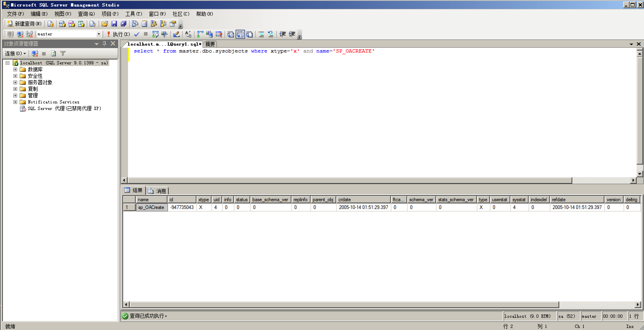Toggle Results to Grid mode
This screenshot has width=644, height=330.
(240, 34)
